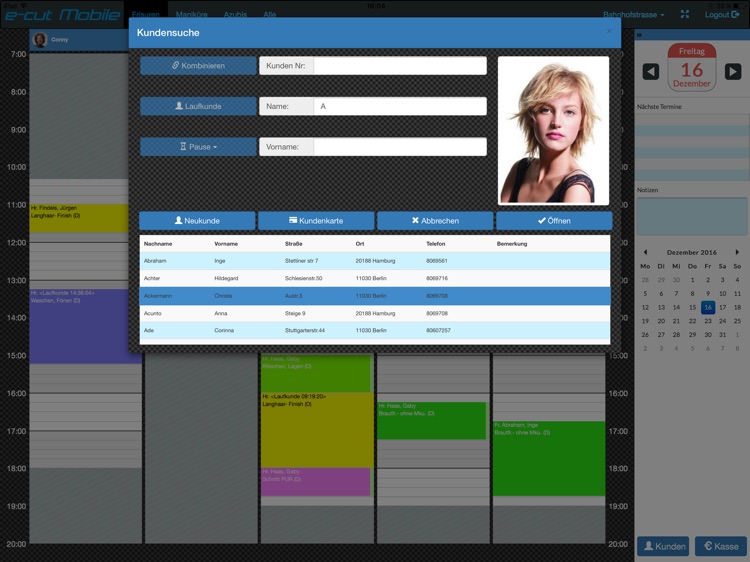Click the Vorname column header
Viewport: 750px width, 562px height.
click(226, 243)
